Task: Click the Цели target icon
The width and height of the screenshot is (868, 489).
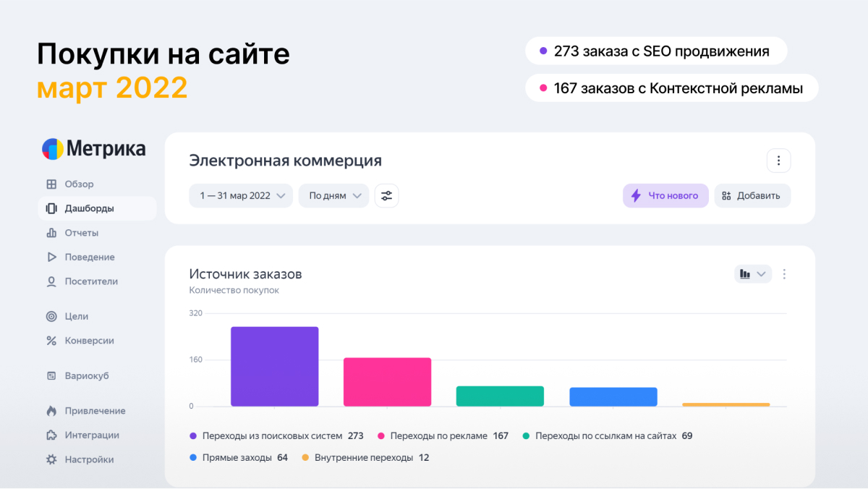Action: coord(51,316)
